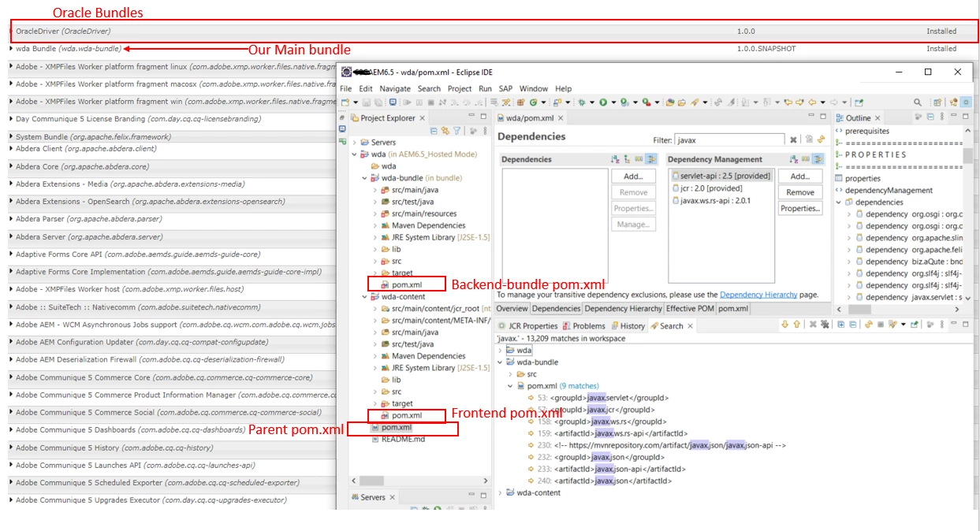Image resolution: width=980 pixels, height=531 pixels.
Task: Clear the Filter field with X icon
Action: tap(793, 139)
